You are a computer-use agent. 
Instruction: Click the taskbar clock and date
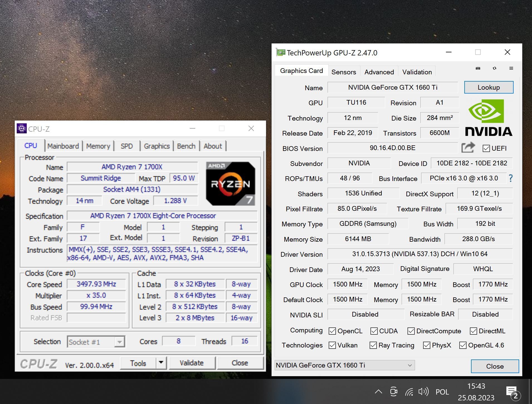[x=476, y=392]
